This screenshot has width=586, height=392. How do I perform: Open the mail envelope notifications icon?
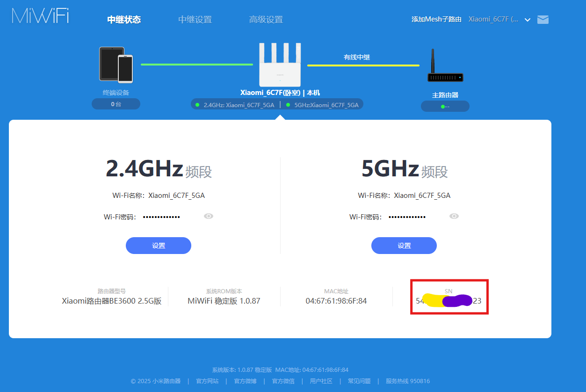click(543, 20)
